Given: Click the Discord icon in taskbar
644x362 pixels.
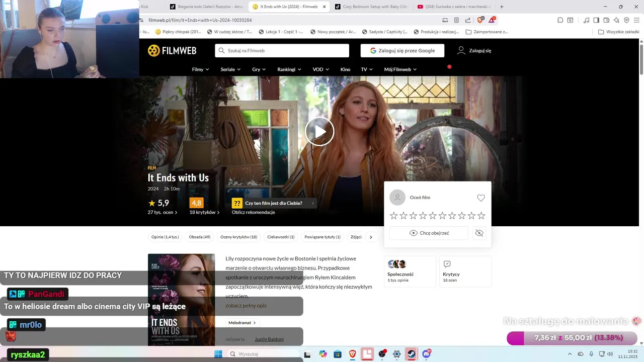Looking at the screenshot, I should [426, 354].
